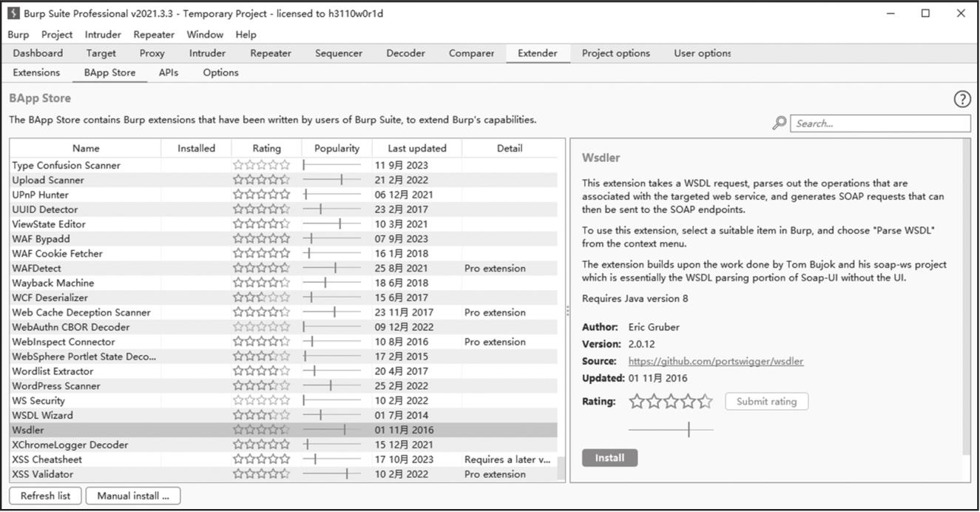Image resolution: width=980 pixels, height=512 pixels.
Task: Select the WAFDetect extension
Action: pos(283,269)
